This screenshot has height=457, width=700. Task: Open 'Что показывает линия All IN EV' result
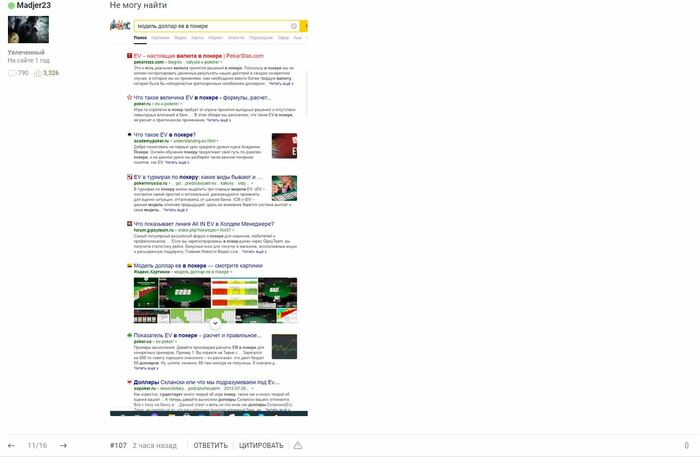[x=204, y=224]
